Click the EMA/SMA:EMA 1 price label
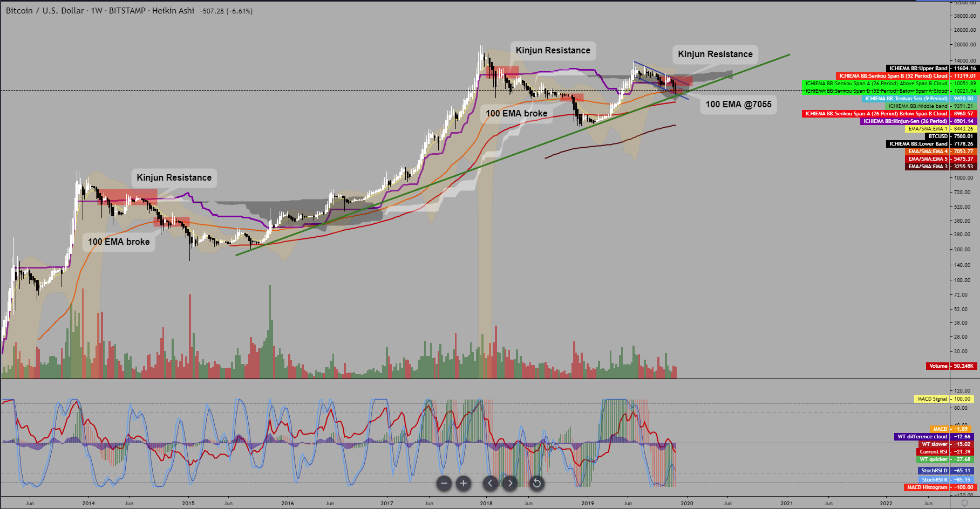Screen dimensions: 980x509 [x=941, y=129]
